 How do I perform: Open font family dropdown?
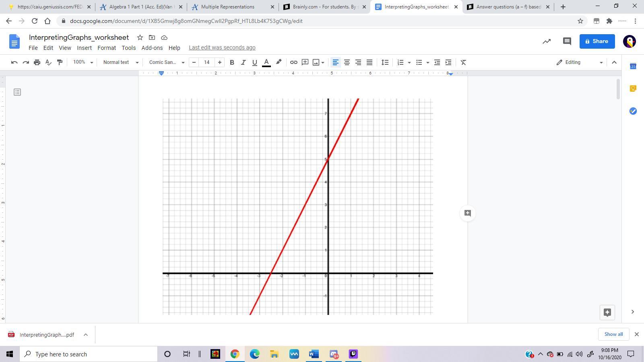(x=167, y=62)
